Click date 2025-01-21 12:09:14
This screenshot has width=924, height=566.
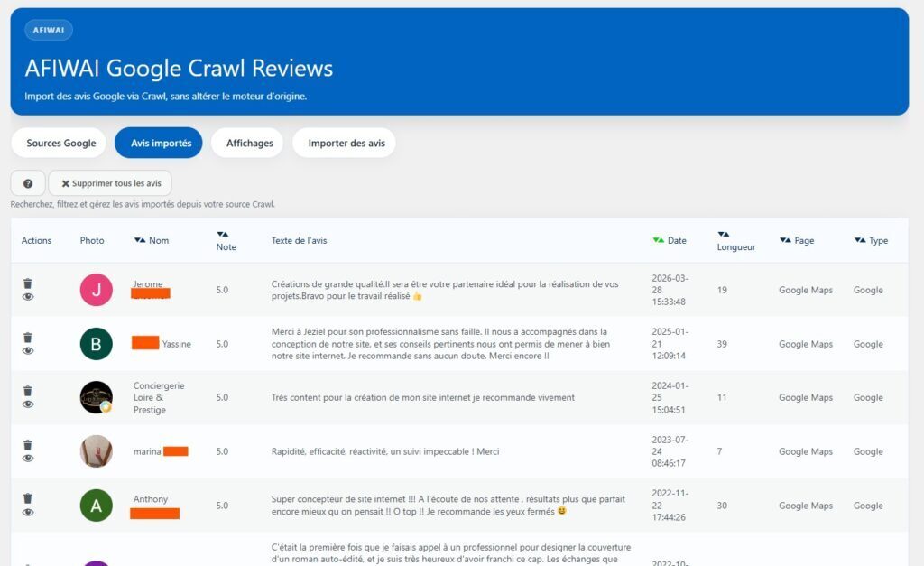coord(670,344)
